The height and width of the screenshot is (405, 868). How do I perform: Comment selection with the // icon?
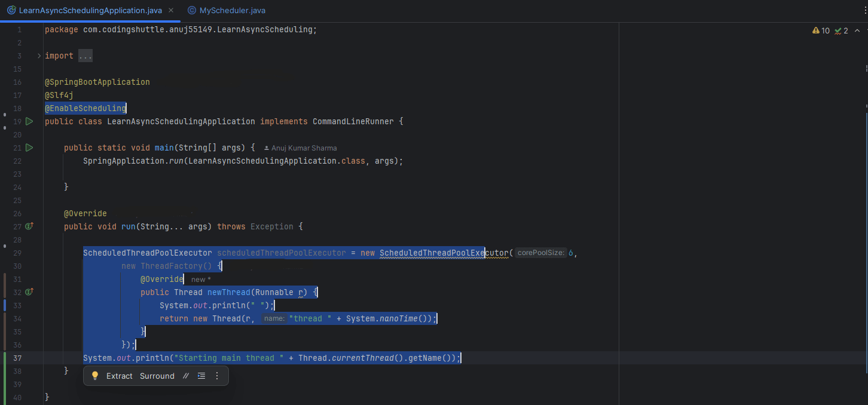coord(186,376)
